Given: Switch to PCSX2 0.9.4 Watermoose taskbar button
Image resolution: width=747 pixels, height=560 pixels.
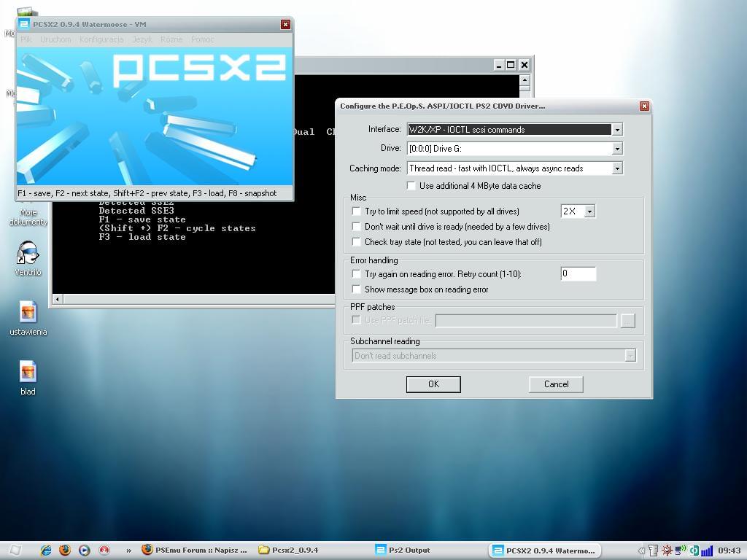Looking at the screenshot, I should [x=544, y=551].
